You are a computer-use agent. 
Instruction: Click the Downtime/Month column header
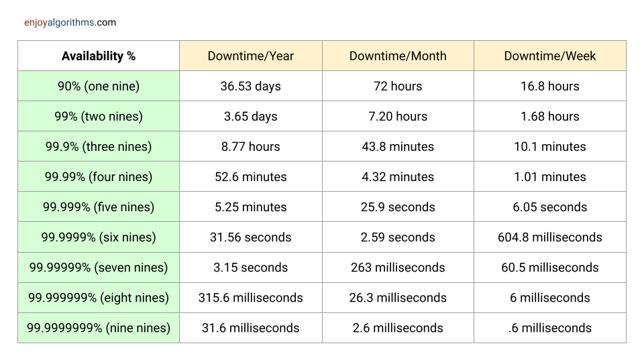[398, 56]
